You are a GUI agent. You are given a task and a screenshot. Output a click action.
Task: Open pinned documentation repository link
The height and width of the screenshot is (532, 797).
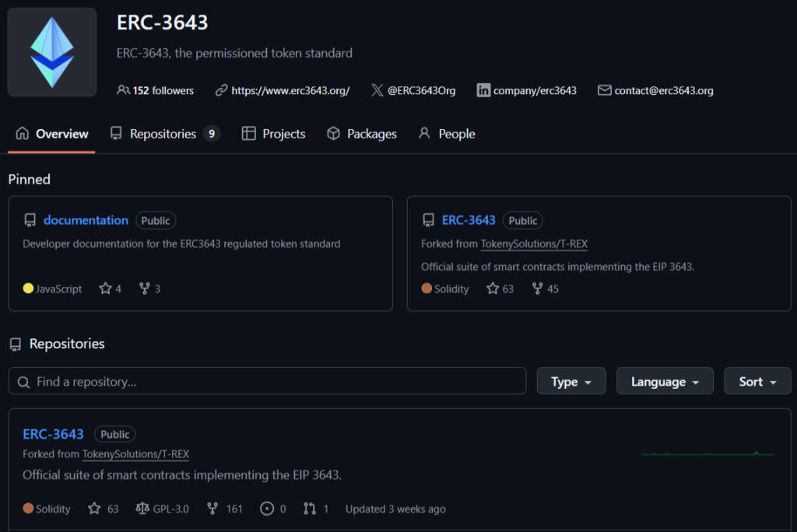coord(86,220)
